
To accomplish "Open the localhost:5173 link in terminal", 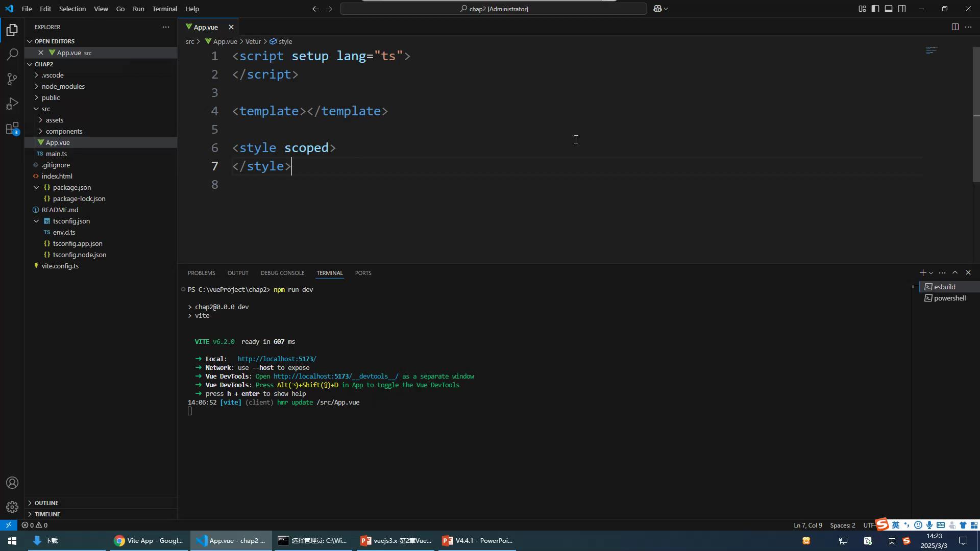I will tap(277, 359).
